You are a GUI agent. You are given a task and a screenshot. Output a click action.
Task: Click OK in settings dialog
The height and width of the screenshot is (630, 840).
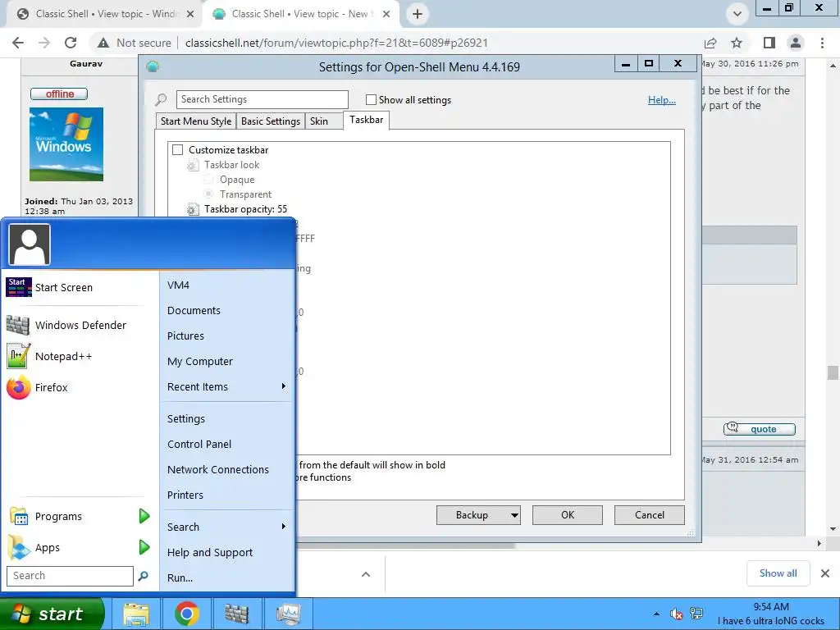click(x=568, y=515)
